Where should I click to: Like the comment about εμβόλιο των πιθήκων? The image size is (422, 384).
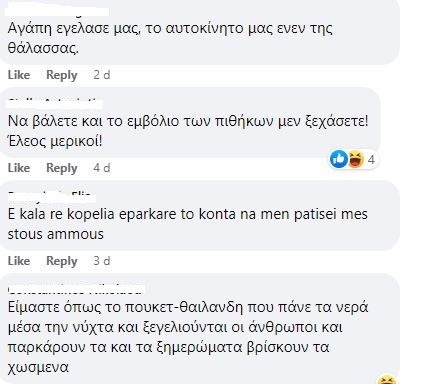(19, 168)
